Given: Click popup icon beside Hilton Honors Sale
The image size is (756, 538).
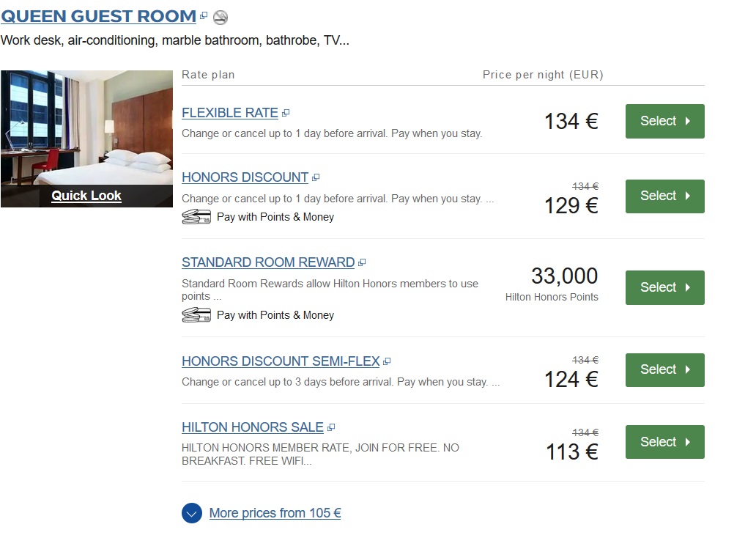Looking at the screenshot, I should point(331,427).
